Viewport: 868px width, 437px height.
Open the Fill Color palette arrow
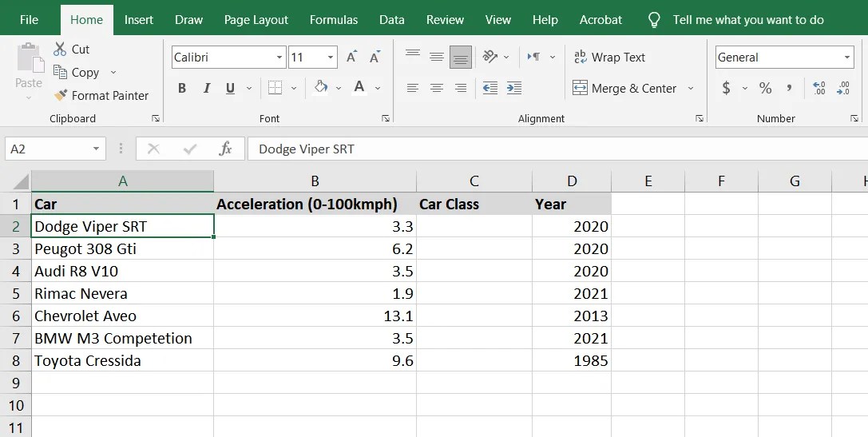pyautogui.click(x=339, y=88)
